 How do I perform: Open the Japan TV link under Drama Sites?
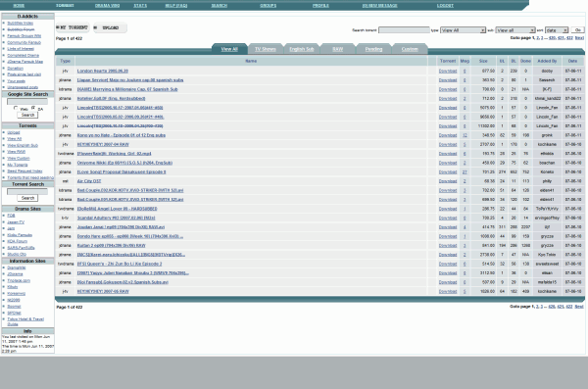coord(16,222)
